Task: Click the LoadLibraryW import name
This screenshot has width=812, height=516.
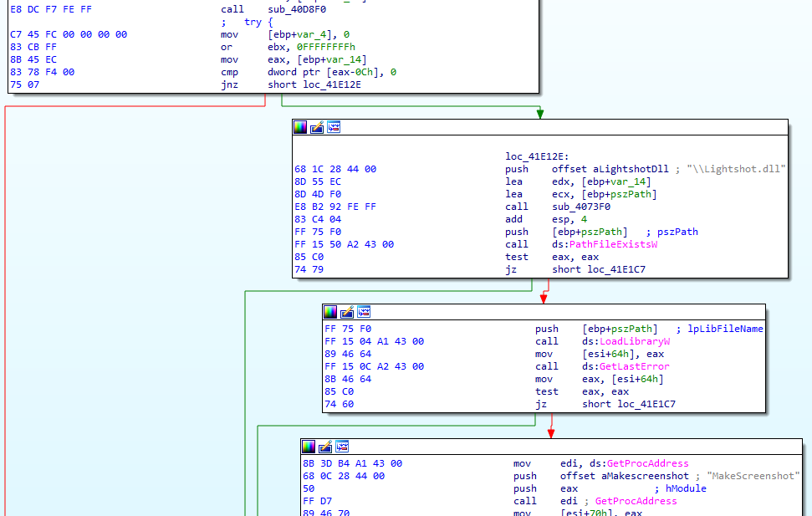Action: (635, 341)
